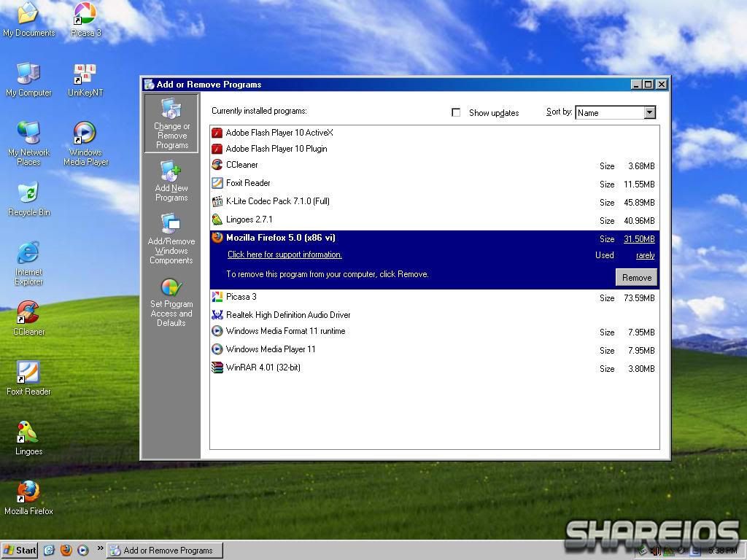
Task: Select Foxit Reader in program list
Action: coord(435,183)
